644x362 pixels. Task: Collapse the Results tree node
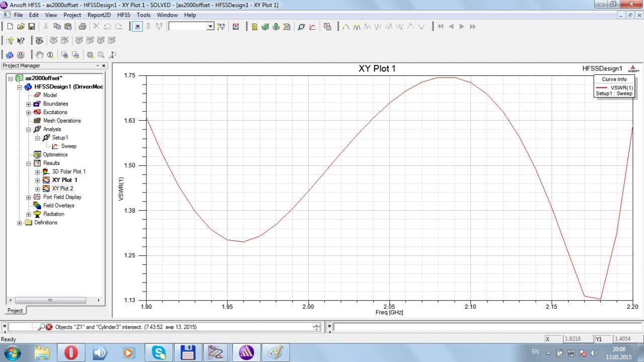point(29,163)
